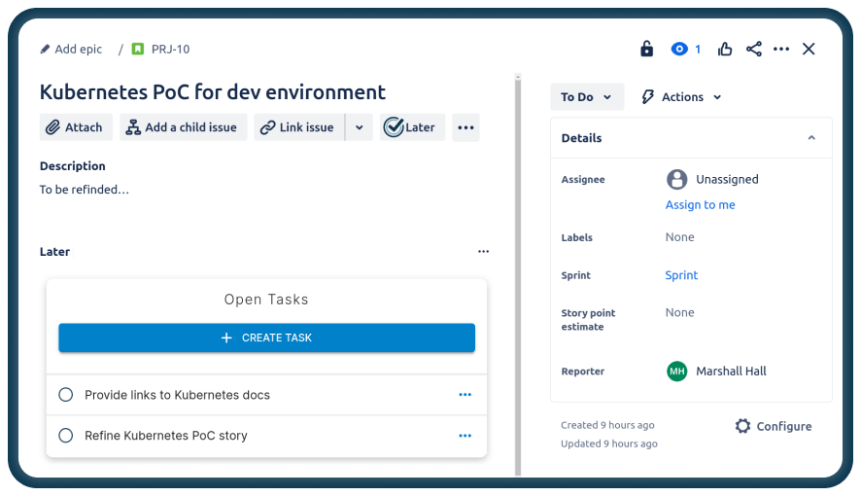Toggle the watch issue eye icon
The width and height of the screenshot is (861, 496).
pos(680,49)
